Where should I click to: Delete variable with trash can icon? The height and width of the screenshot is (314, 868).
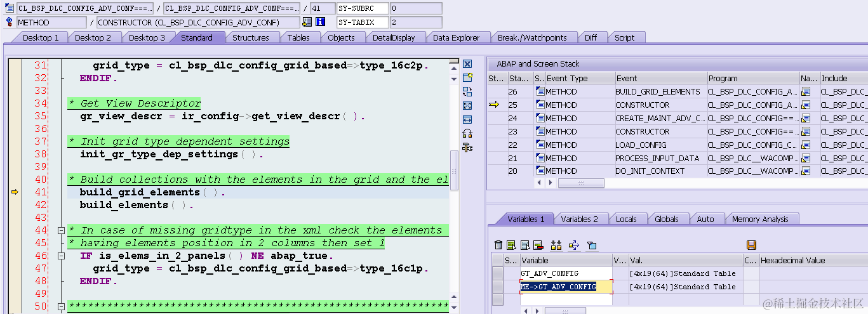click(x=498, y=245)
